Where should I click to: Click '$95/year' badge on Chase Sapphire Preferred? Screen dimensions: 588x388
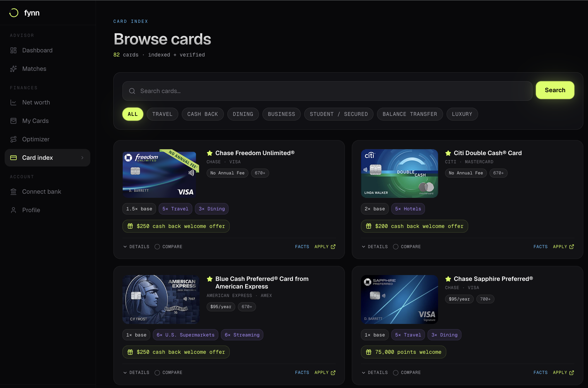coord(459,299)
